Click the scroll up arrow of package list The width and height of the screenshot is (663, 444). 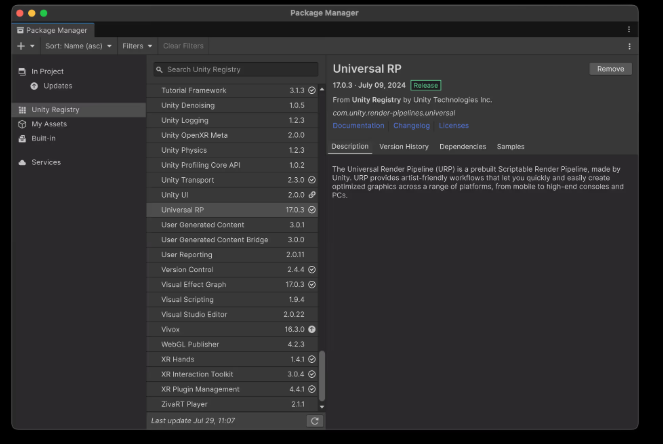point(322,89)
